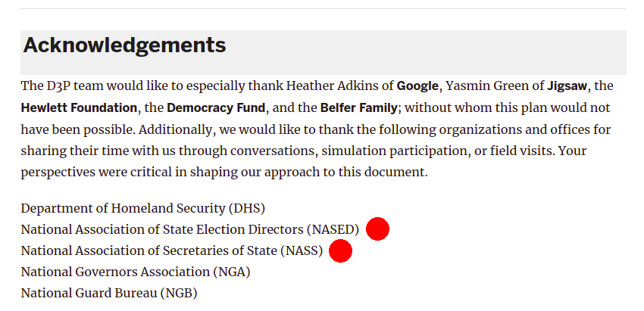Click the bold Hewlett Foundation text

coord(79,108)
